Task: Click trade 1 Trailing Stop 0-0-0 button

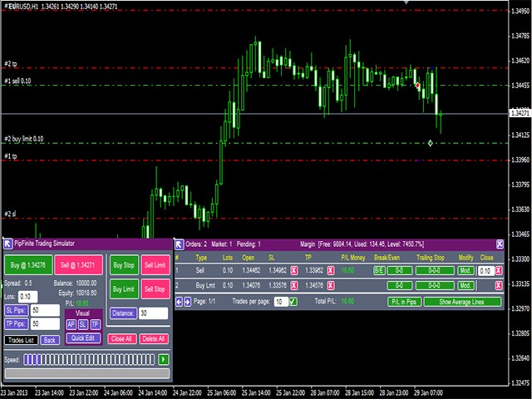Action: click(435, 271)
